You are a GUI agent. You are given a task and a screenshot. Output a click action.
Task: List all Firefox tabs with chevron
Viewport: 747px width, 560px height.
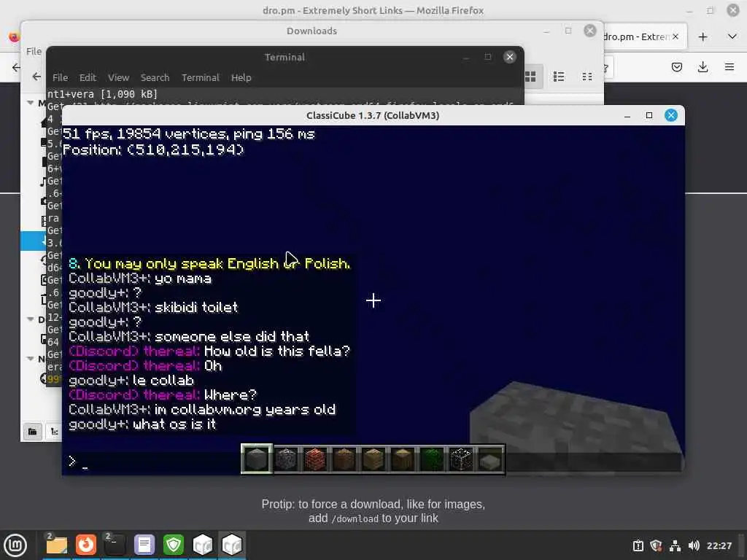pos(732,36)
